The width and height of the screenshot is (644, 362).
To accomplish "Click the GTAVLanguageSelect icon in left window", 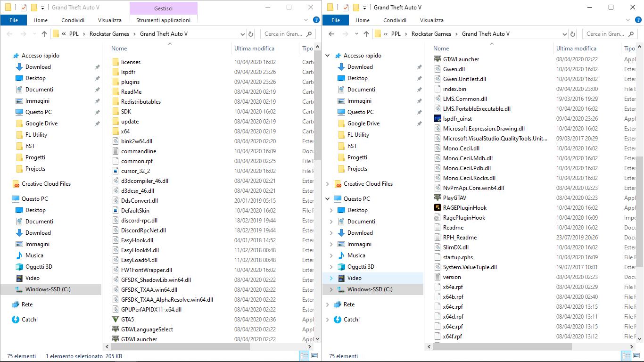I will click(x=116, y=329).
